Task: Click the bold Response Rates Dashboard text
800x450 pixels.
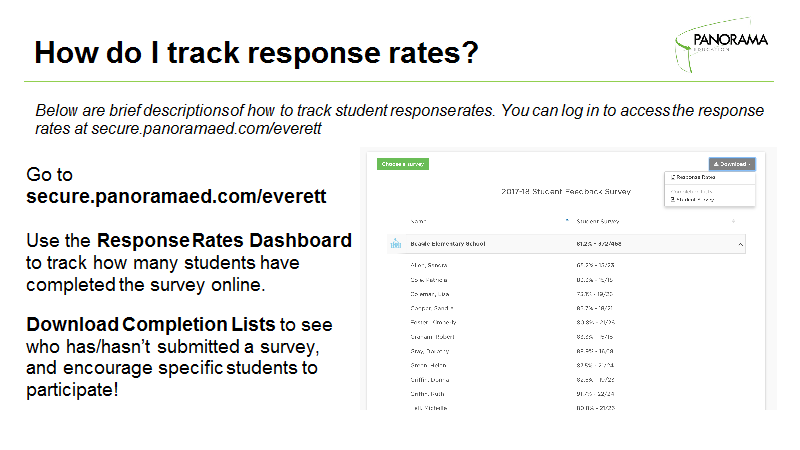Action: click(x=224, y=240)
